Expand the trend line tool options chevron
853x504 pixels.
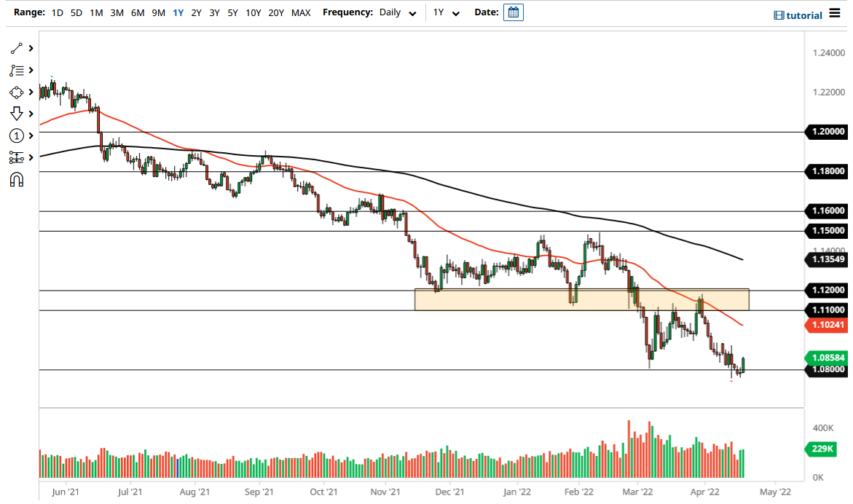pos(30,48)
